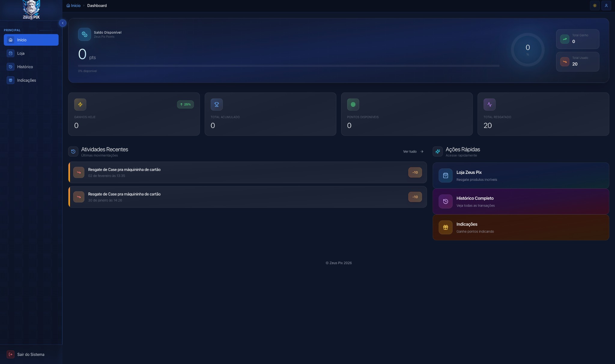Click the activity icon on Total Resgatado card

point(489,104)
